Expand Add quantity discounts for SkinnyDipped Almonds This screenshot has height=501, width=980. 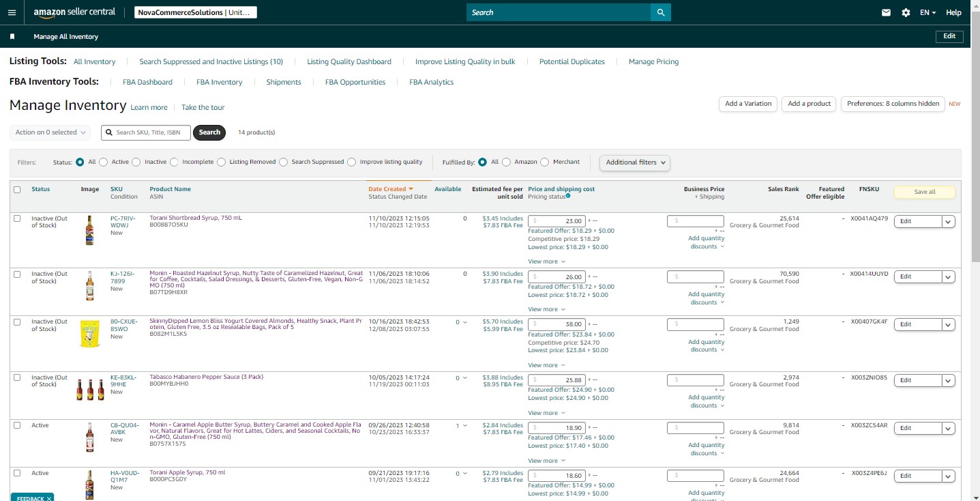pos(707,346)
